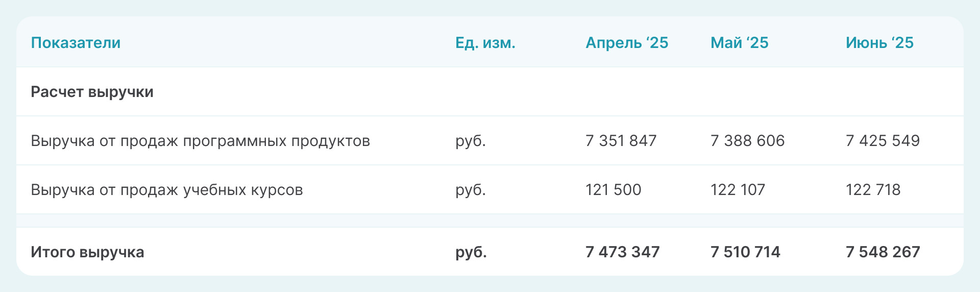The height and width of the screenshot is (292, 980).
Task: Select April total revenue 7 473 347
Action: pos(622,252)
